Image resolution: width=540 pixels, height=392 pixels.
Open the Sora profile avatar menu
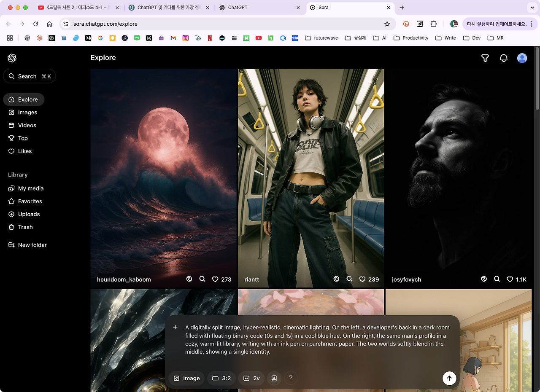(522, 58)
